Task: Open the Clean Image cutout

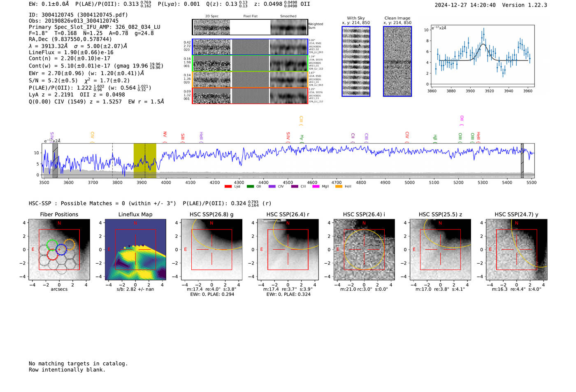Action: pos(397,61)
